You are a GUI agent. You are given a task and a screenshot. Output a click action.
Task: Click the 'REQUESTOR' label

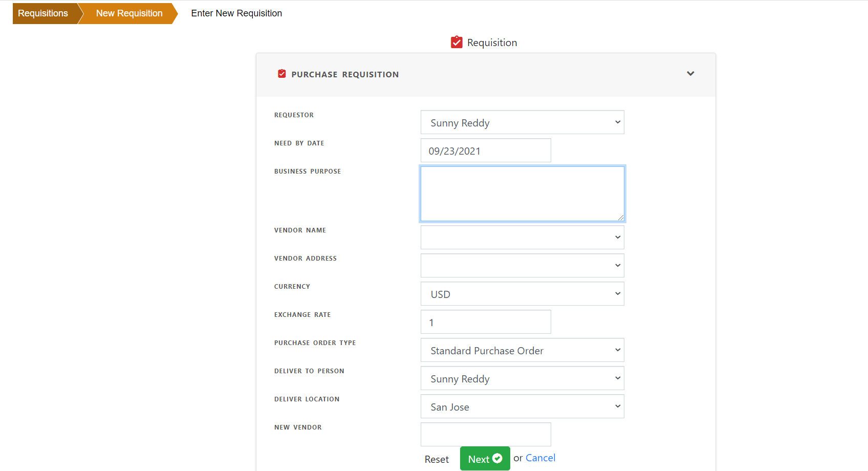(x=294, y=115)
